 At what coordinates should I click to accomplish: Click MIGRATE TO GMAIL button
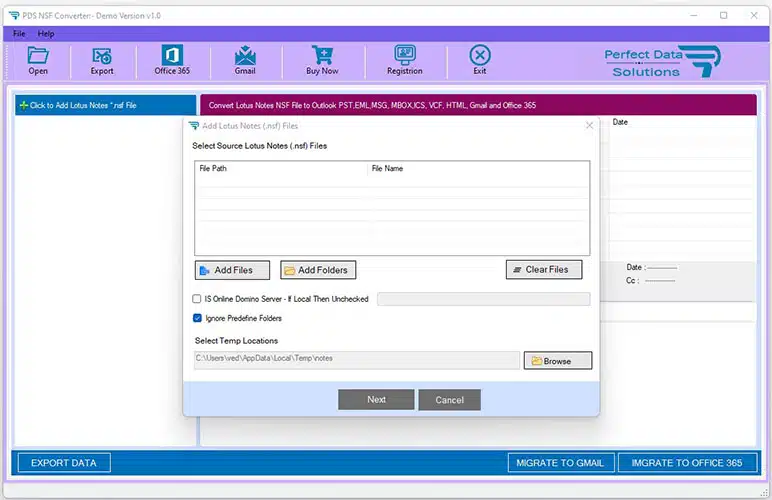(x=561, y=463)
